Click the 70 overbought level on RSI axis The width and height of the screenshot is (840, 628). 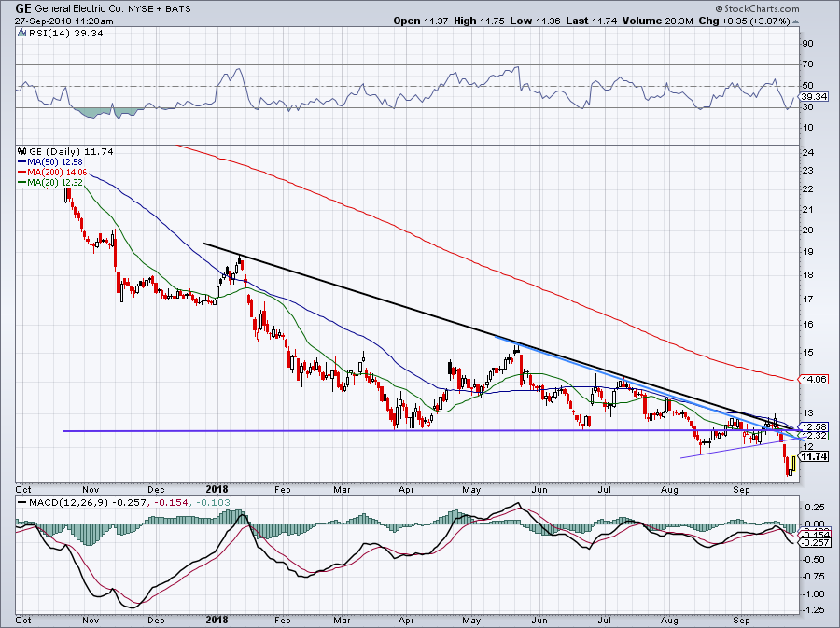click(807, 64)
